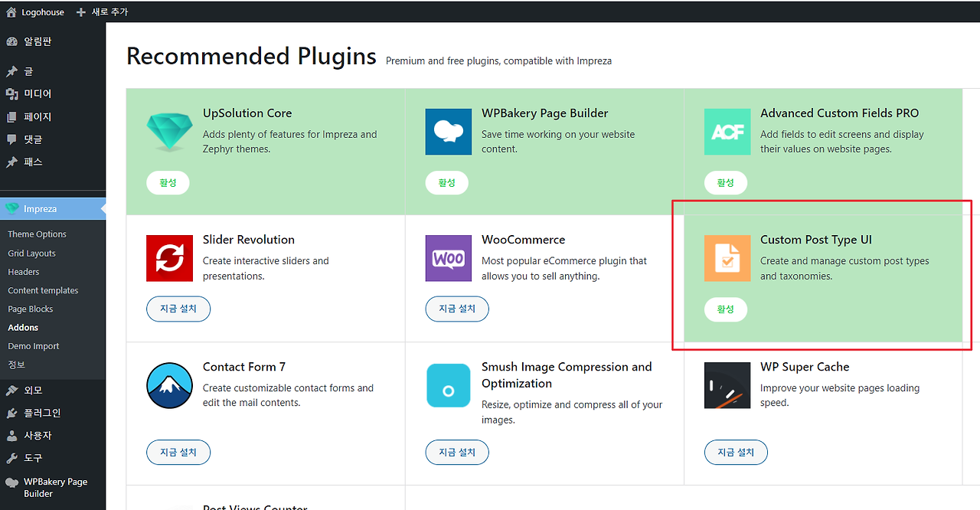Viewport: 980px width, 510px height.
Task: Click the Contact Form 7 title text
Action: point(244,367)
